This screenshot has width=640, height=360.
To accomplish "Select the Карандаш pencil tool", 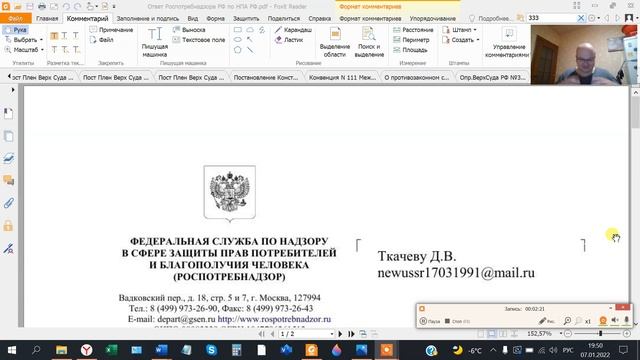I will click(x=293, y=30).
